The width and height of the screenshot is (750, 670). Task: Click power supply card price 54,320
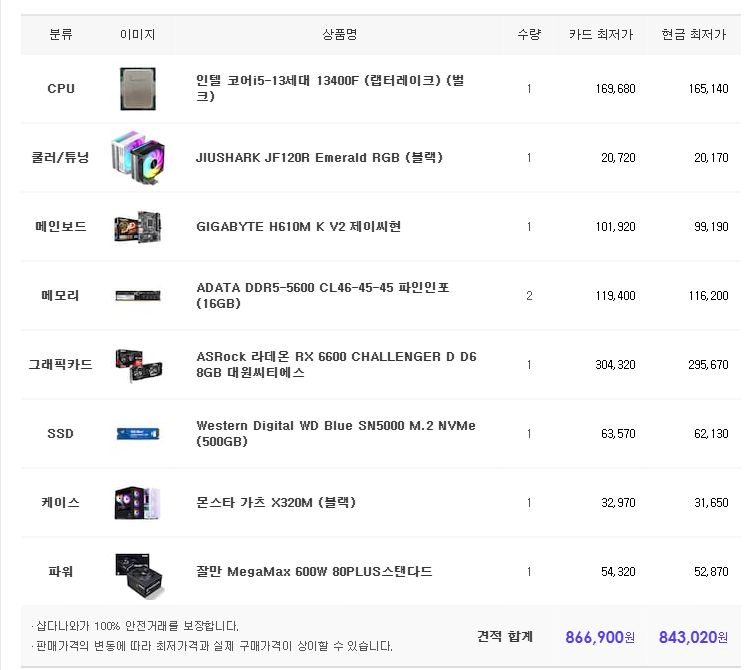point(618,571)
